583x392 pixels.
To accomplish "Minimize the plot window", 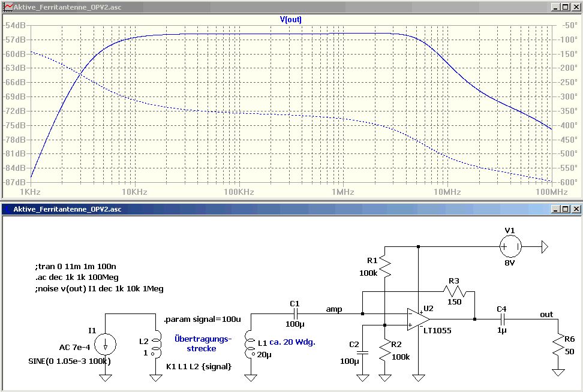I will [555, 7].
